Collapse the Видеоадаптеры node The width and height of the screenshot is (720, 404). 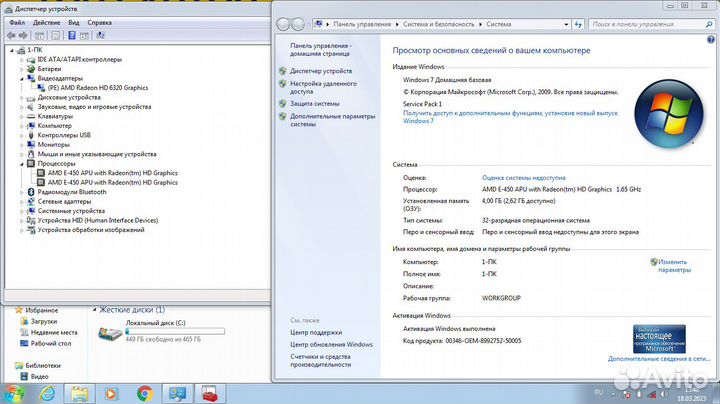point(21,79)
